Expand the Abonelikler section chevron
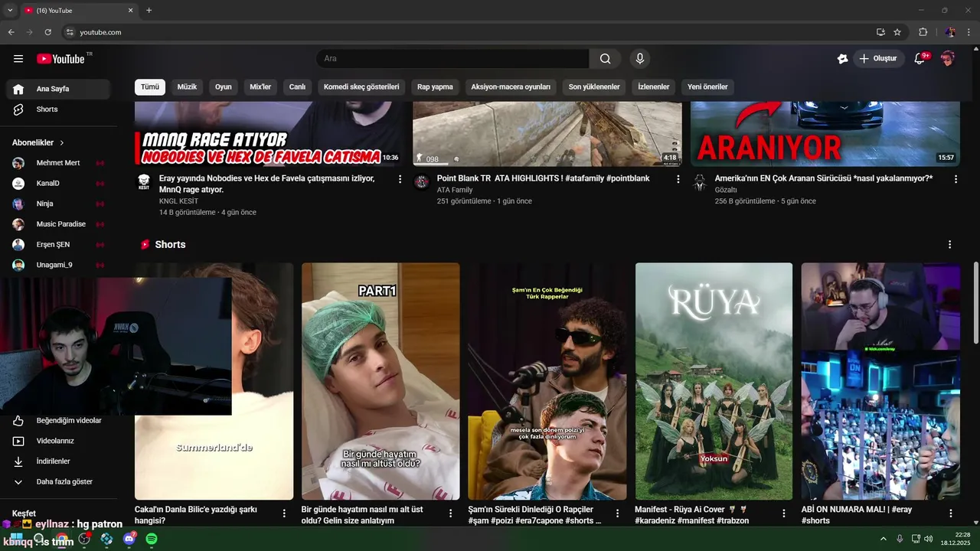Screen dimensions: 980x551 pyautogui.click(x=62, y=143)
